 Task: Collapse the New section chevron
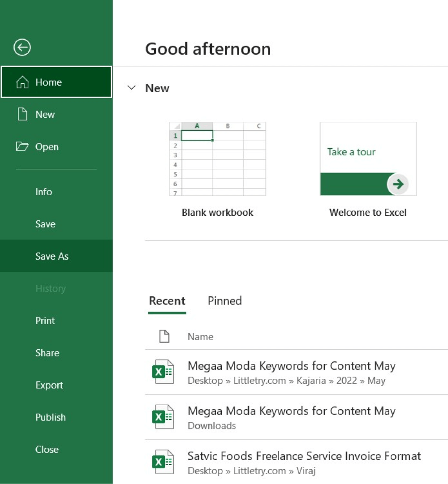(132, 88)
